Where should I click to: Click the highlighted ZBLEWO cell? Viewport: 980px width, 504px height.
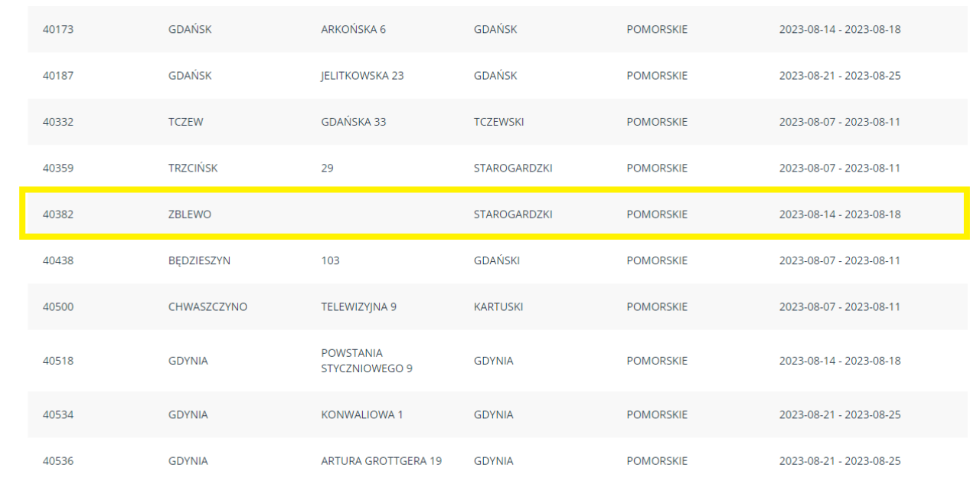coord(190,214)
